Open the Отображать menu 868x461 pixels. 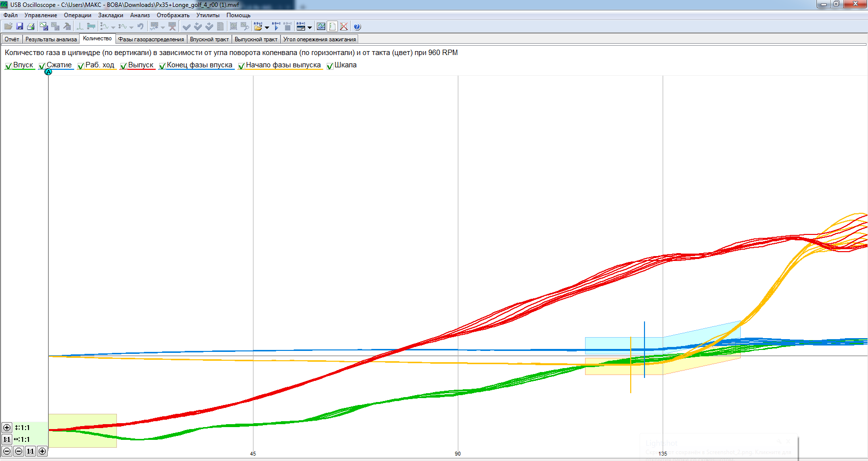coord(173,15)
